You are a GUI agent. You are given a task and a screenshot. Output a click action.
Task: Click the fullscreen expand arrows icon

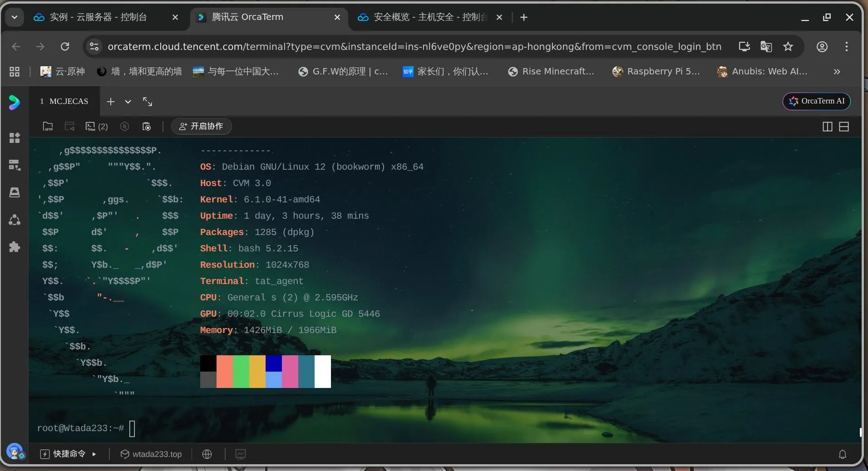(148, 102)
